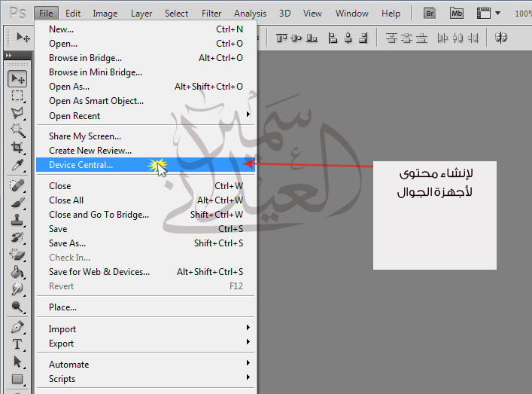
Task: Select the Horizontal Type tool
Action: tap(17, 344)
